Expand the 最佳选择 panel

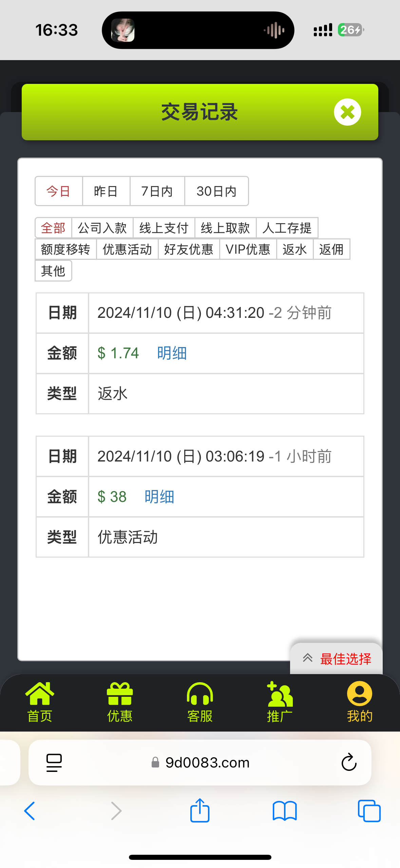[x=337, y=658]
